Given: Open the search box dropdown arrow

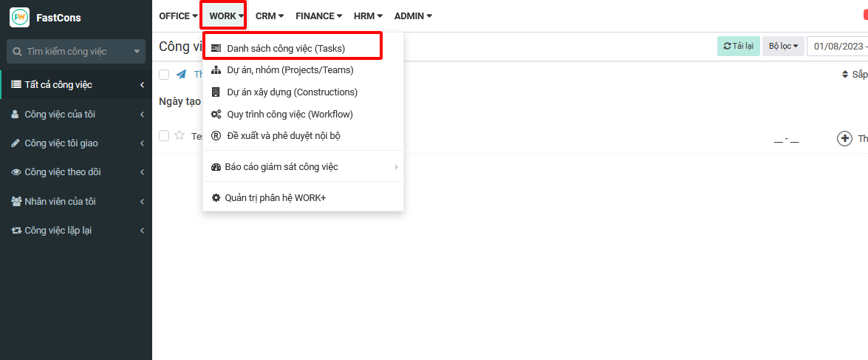Looking at the screenshot, I should point(137,52).
